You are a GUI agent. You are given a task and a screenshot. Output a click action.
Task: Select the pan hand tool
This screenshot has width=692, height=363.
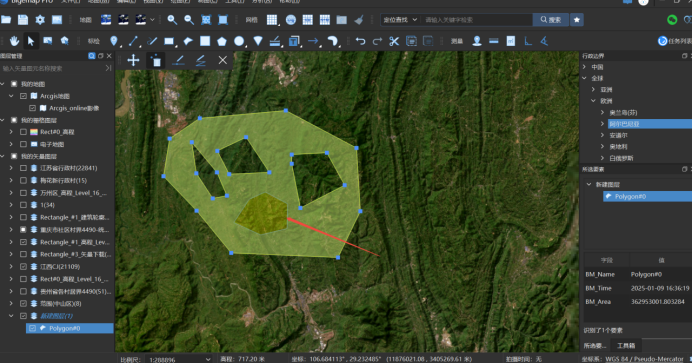coord(14,41)
